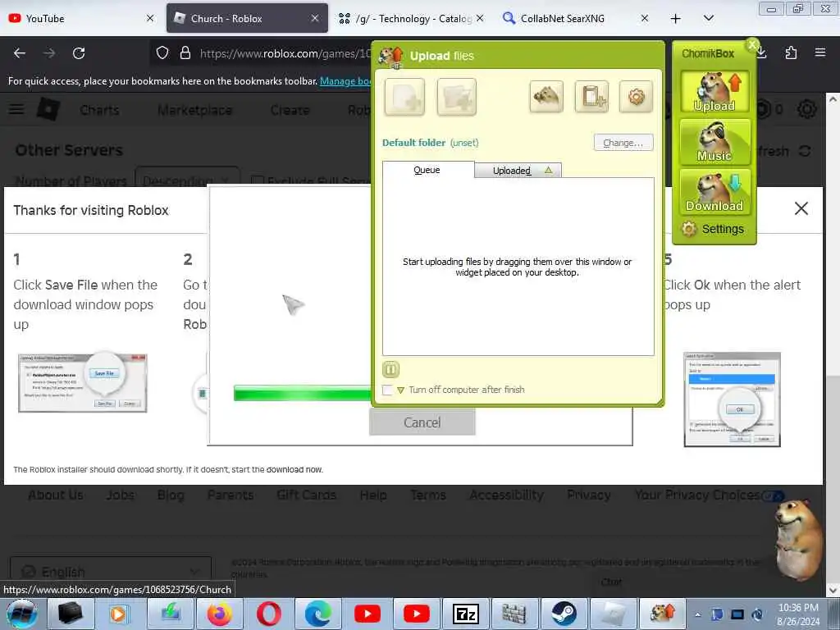
Task: Open a new browser tab
Action: pos(676,19)
